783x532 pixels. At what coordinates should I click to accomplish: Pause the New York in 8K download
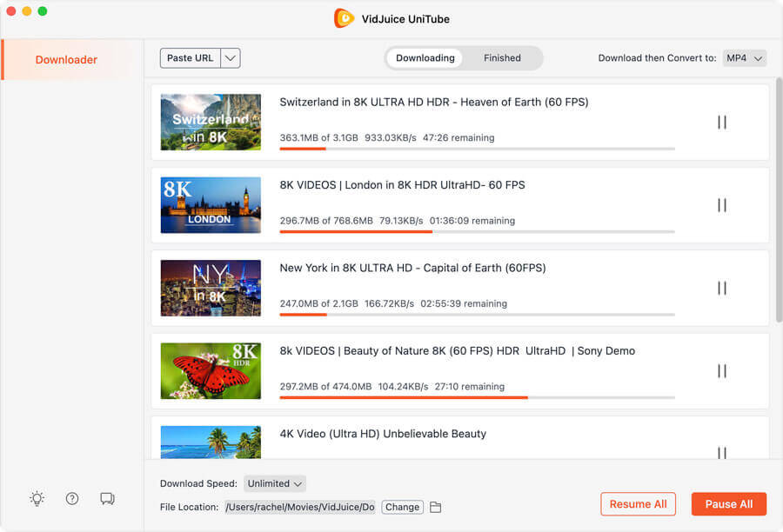(721, 288)
